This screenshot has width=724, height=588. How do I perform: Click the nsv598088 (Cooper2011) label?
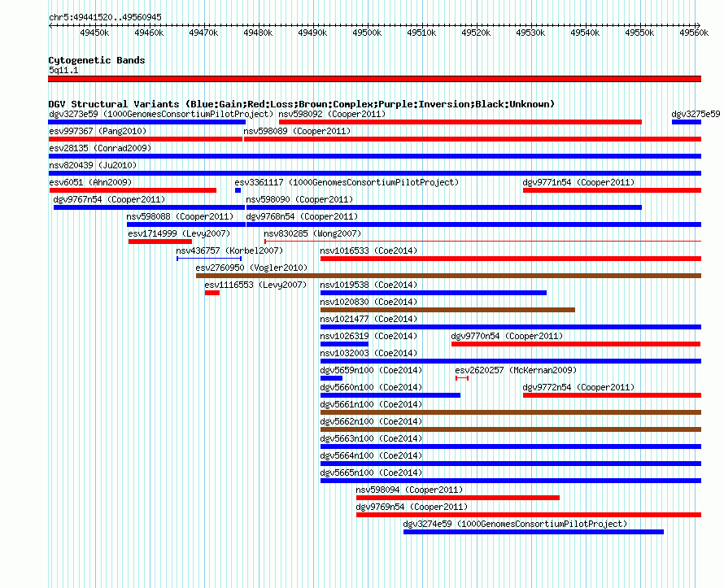[x=180, y=216]
